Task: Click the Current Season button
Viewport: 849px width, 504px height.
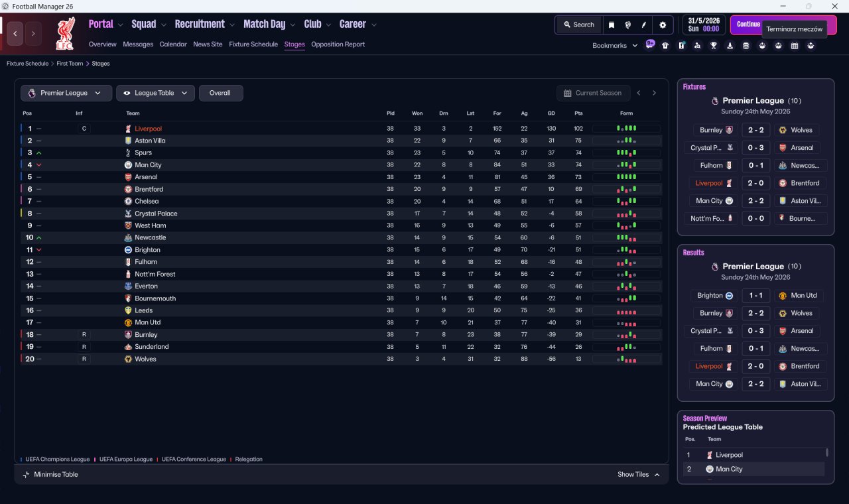Action: click(593, 93)
